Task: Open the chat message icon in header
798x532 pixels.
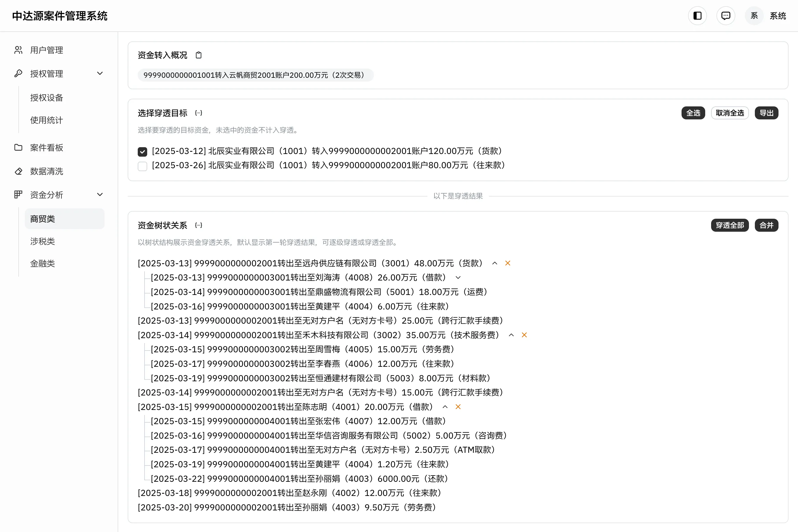Action: (x=726, y=16)
